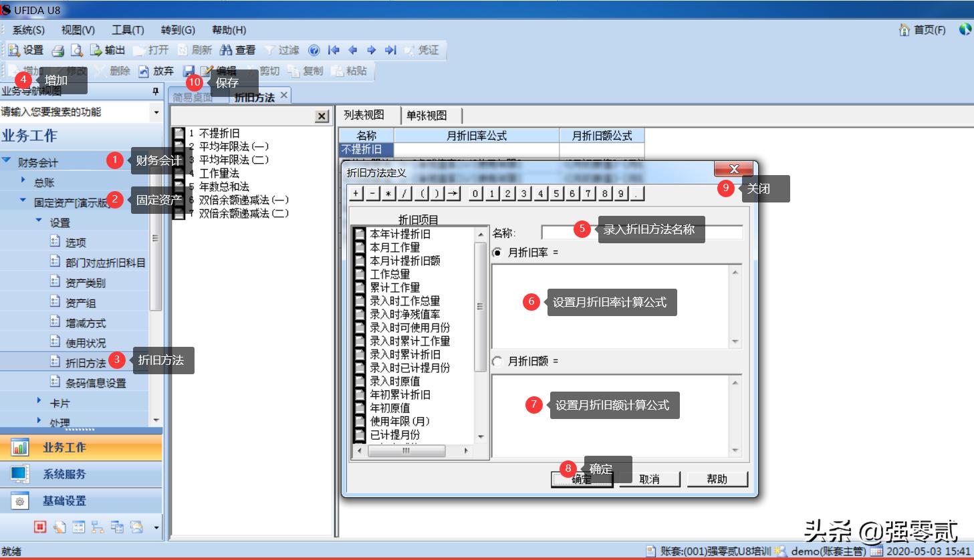
Task: Click 帮助 in the depreciation dialog
Action: (x=717, y=478)
